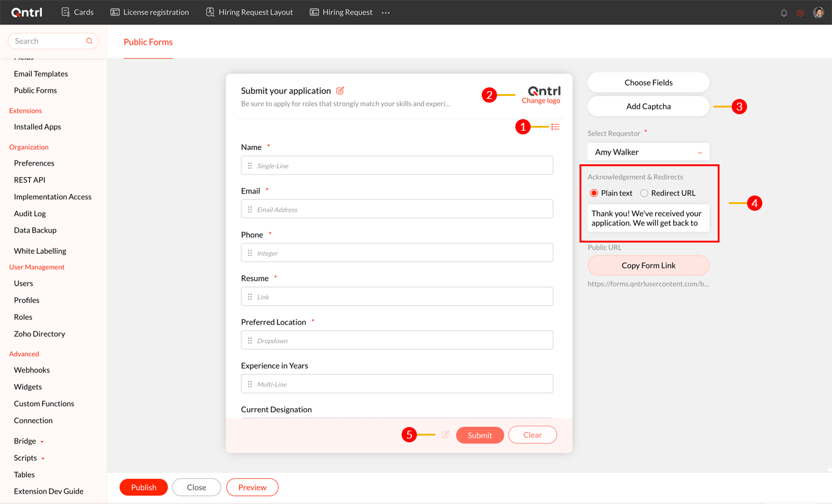Open Widgets in sidebar
This screenshot has height=504, width=832.
point(28,387)
